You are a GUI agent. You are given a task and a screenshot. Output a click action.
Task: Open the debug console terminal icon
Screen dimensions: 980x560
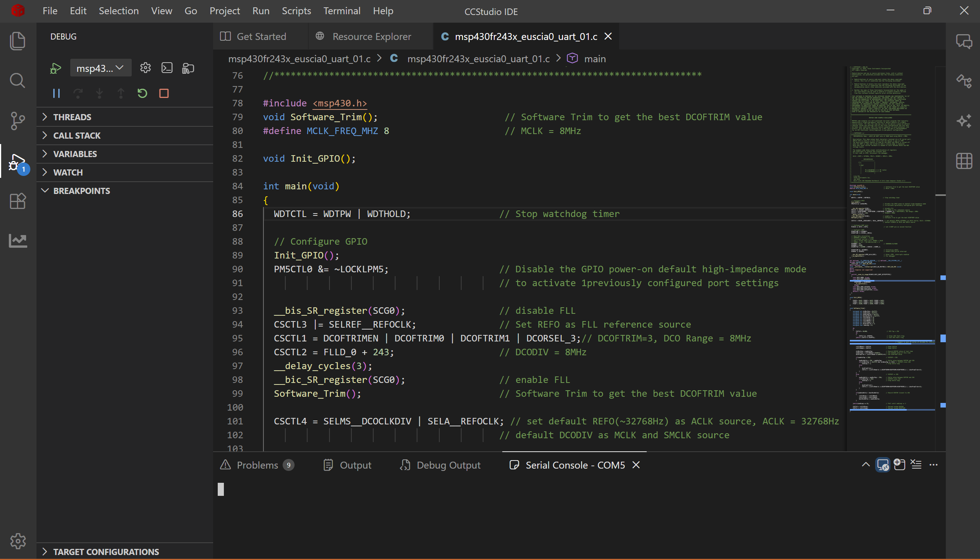pos(167,68)
